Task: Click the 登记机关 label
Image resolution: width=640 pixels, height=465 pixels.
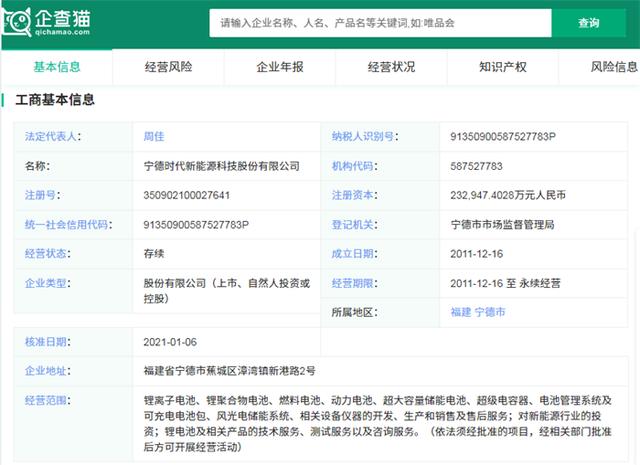Action: (353, 225)
